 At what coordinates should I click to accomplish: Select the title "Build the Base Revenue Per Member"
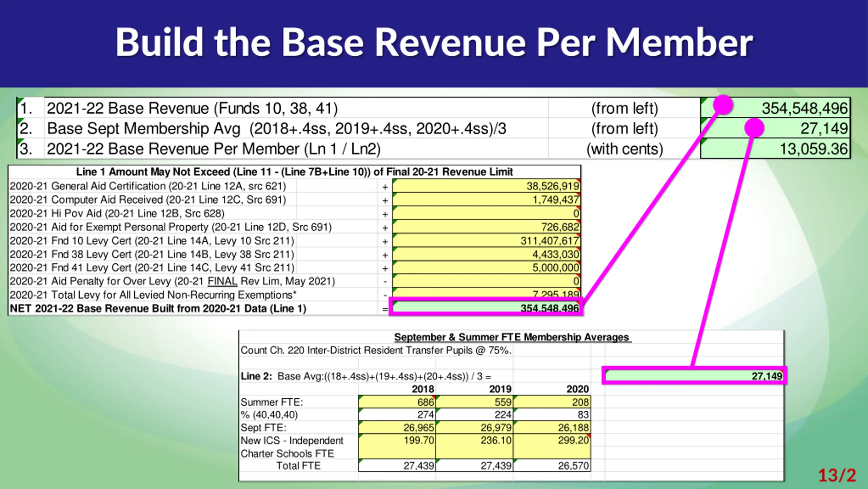point(434,42)
